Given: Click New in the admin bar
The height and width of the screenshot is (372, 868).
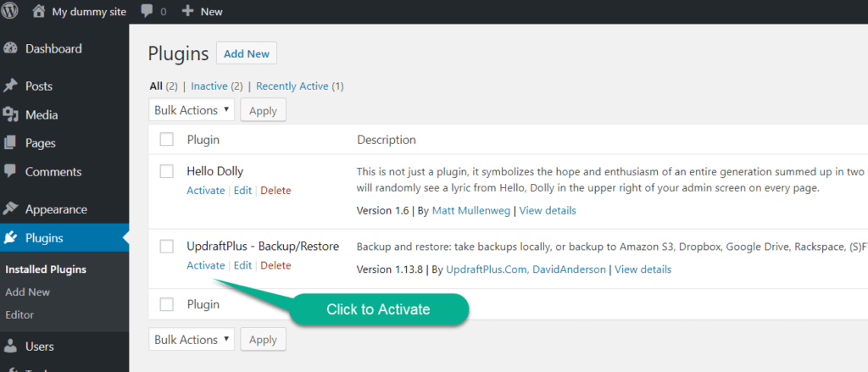Looking at the screenshot, I should coord(211,12).
